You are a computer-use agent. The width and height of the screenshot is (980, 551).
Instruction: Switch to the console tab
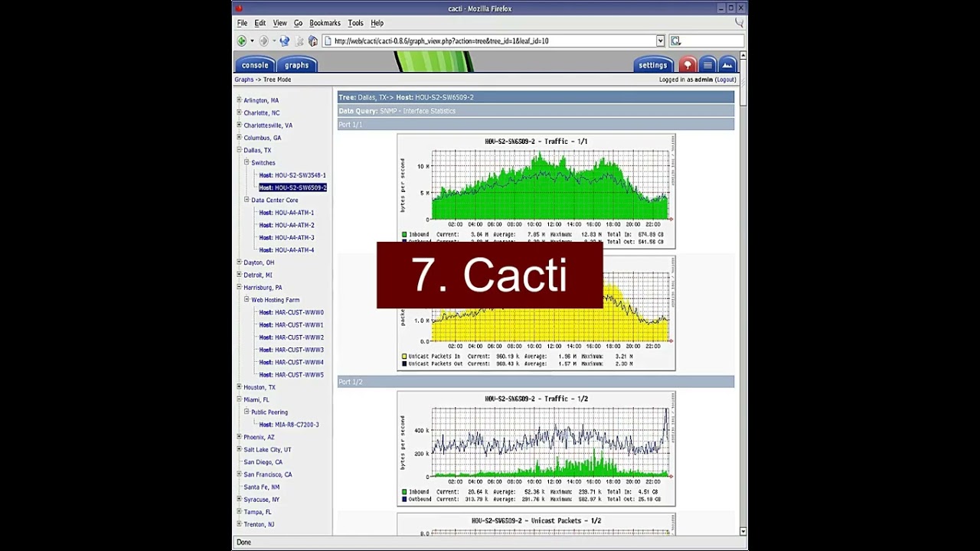[x=255, y=65]
